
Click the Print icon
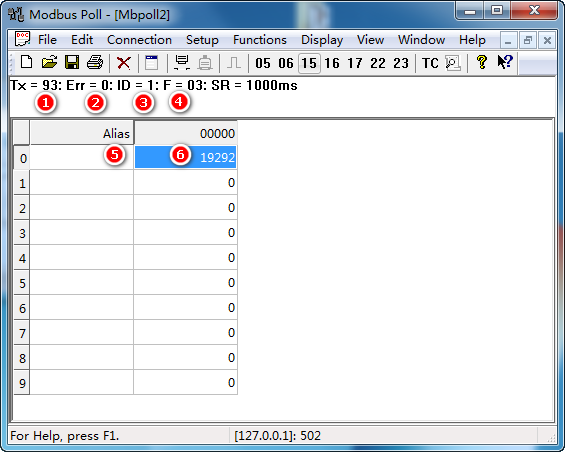coord(95,63)
